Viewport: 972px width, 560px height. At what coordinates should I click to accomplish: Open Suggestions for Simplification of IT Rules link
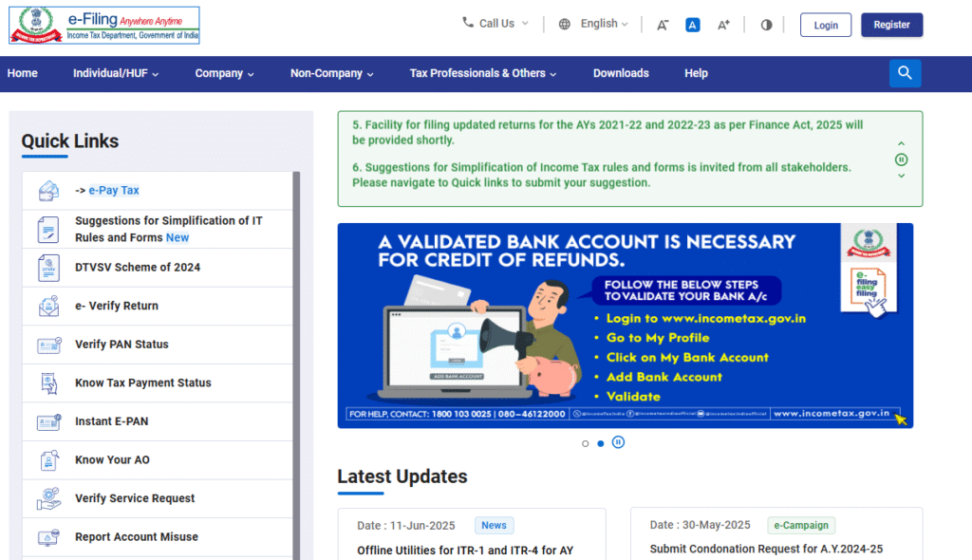click(x=169, y=230)
